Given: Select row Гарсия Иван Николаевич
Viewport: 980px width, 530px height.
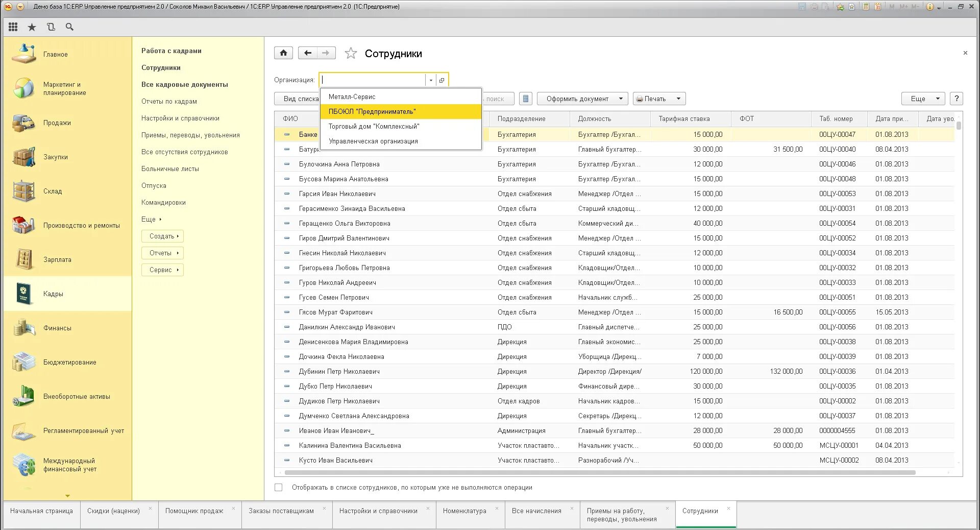Looking at the screenshot, I should coord(615,194).
